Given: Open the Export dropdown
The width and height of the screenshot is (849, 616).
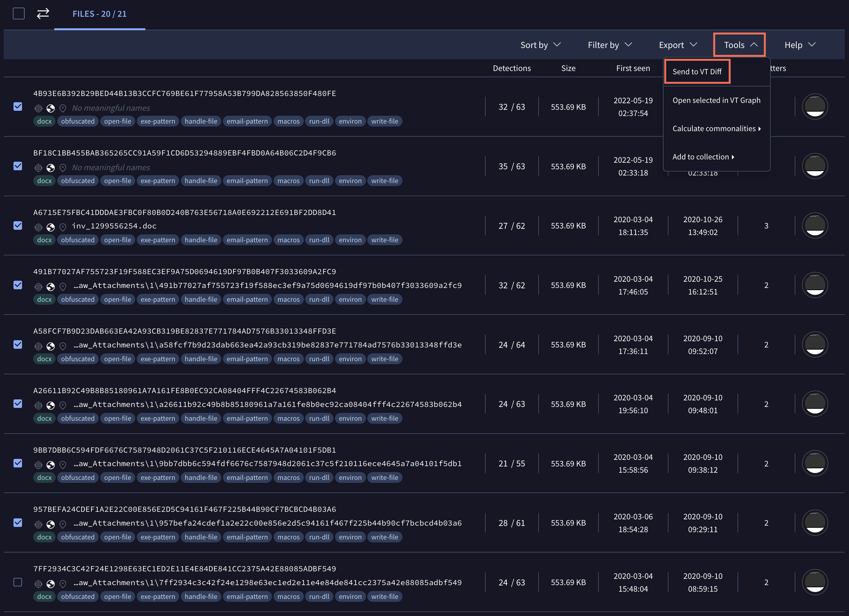Looking at the screenshot, I should pos(678,45).
